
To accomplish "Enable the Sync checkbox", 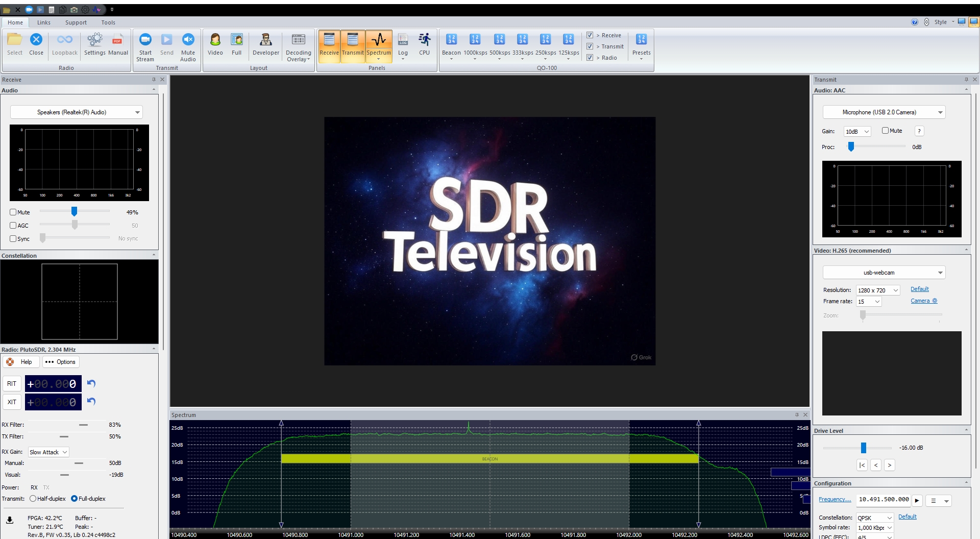I will click(x=13, y=239).
